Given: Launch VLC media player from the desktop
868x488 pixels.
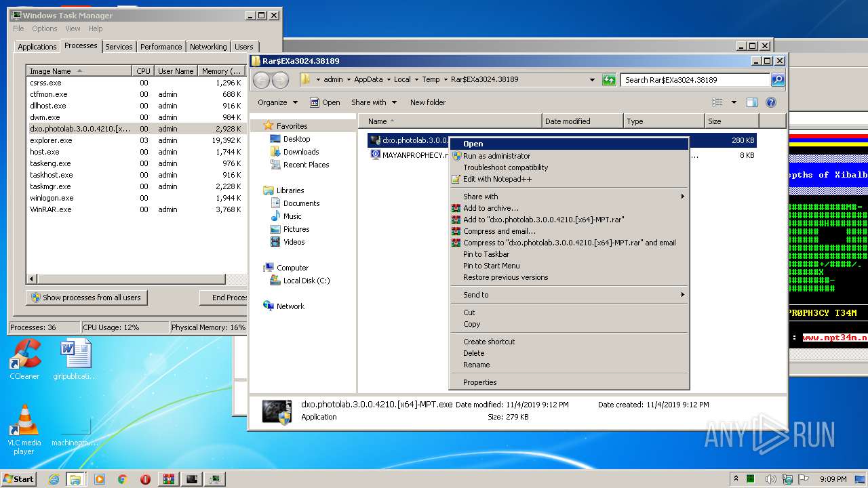Looking at the screenshot, I should (24, 430).
